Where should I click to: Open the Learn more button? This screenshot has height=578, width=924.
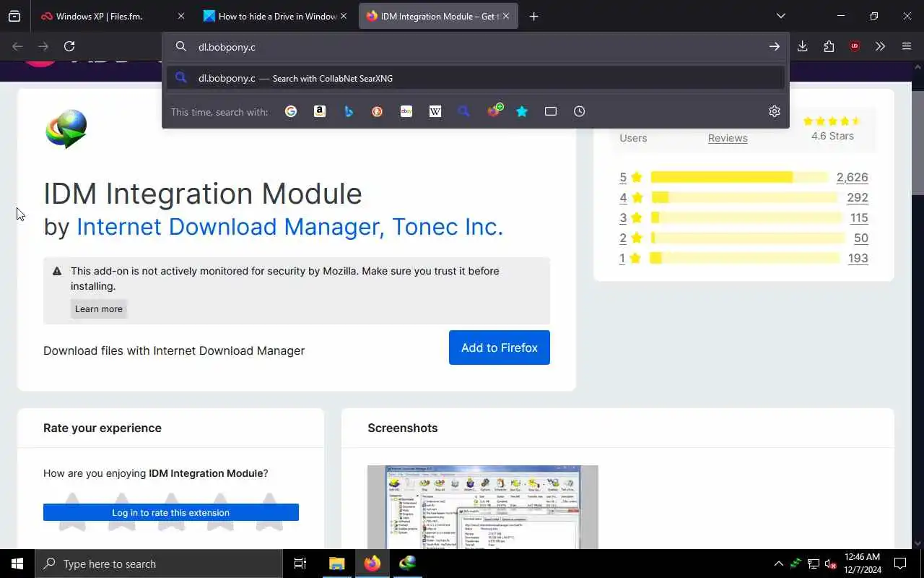coord(99,309)
